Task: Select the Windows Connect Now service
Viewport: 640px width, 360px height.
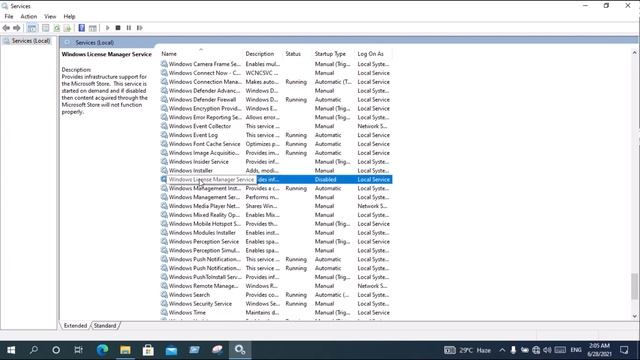Action: point(276,73)
